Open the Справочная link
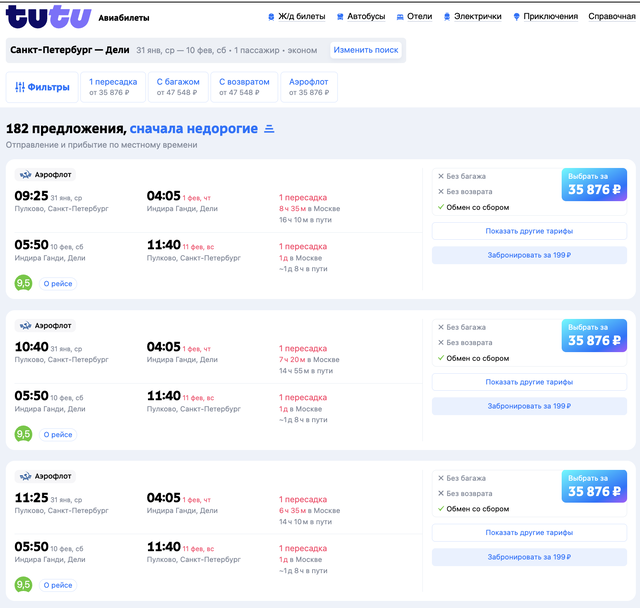640x608 pixels. pos(612,16)
